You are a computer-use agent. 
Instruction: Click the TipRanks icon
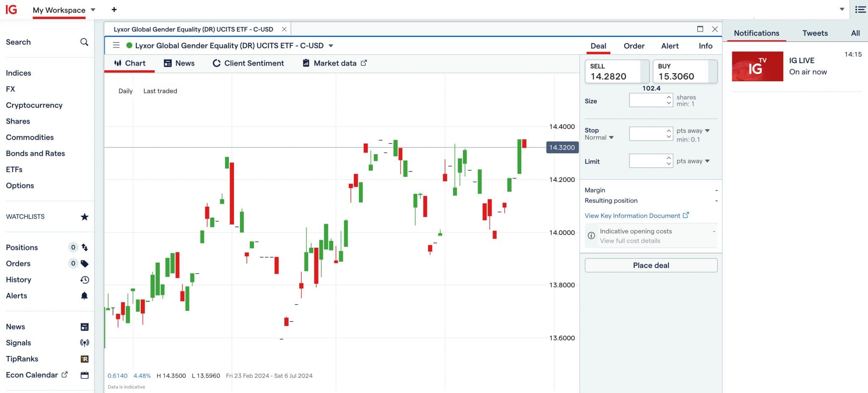[x=85, y=359]
